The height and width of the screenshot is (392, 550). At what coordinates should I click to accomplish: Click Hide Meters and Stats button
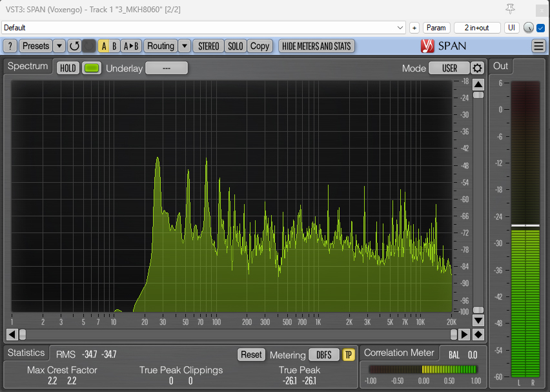coord(316,46)
